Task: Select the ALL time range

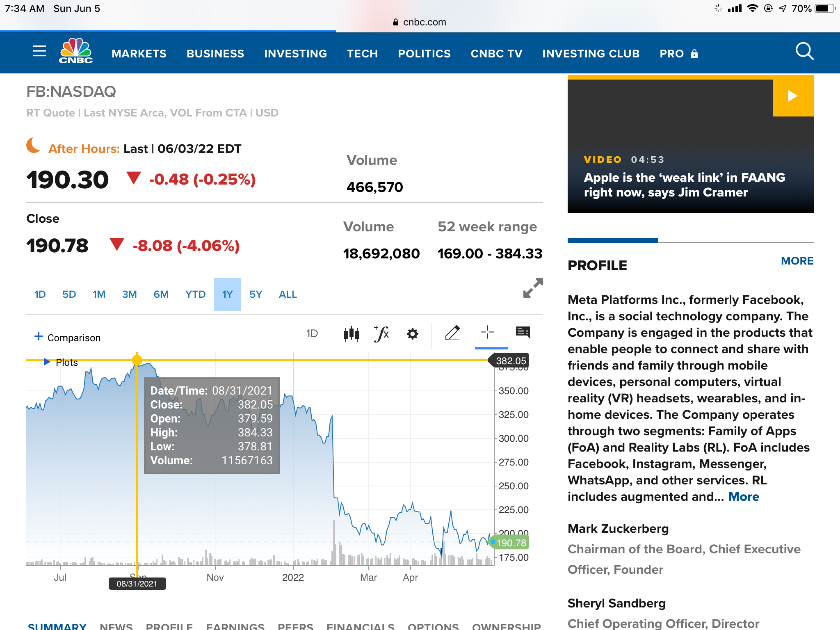Action: coord(288,294)
